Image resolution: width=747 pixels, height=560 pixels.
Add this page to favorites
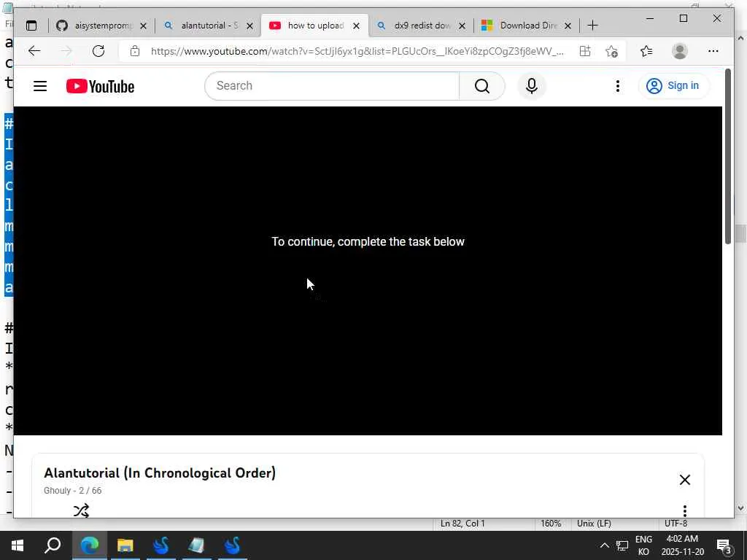coord(612,51)
